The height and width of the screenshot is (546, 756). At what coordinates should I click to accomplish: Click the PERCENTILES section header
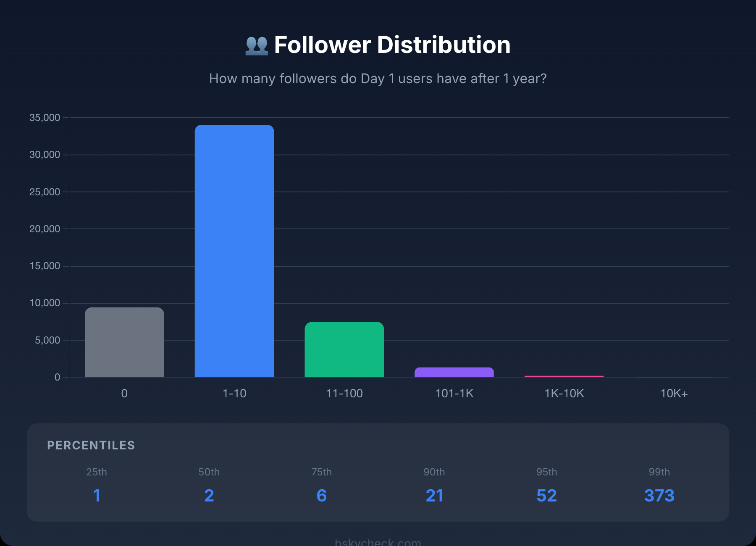[91, 445]
